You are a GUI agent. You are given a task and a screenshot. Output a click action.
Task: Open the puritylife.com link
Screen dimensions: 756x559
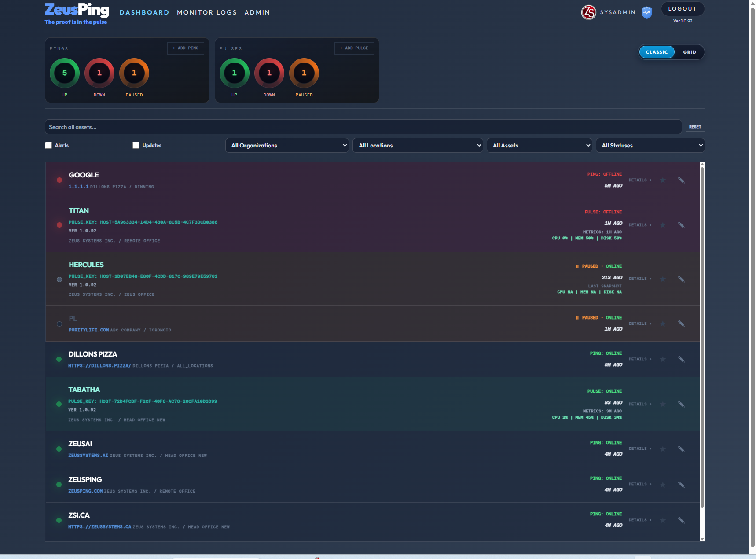(x=88, y=330)
